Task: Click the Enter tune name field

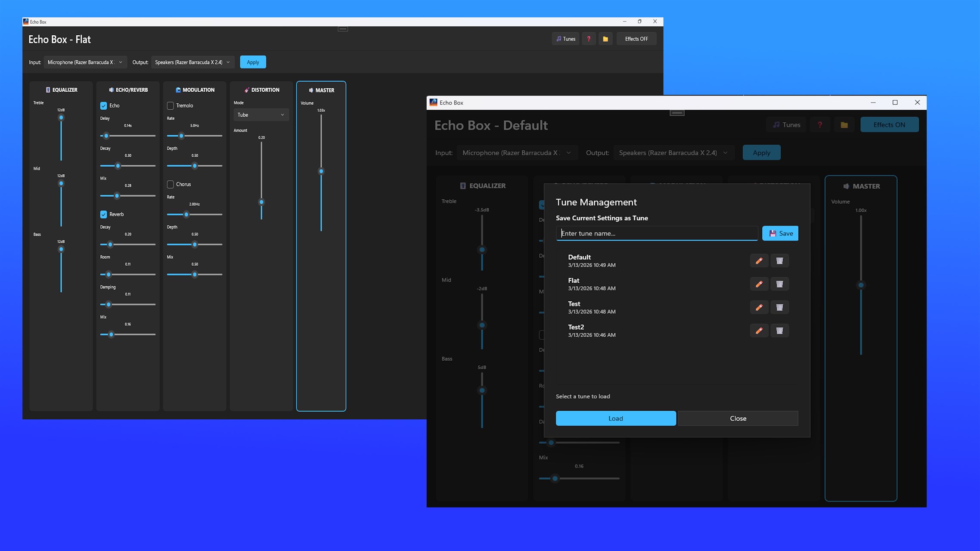Action: pyautogui.click(x=657, y=233)
